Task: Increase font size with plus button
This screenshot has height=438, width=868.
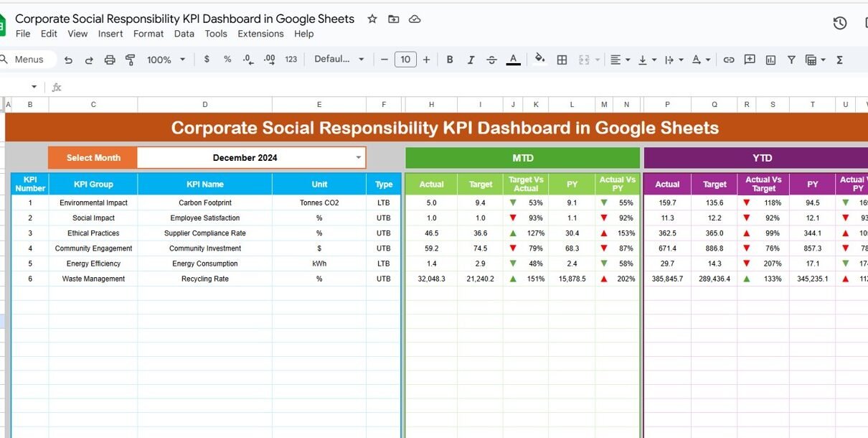Action: tap(426, 60)
